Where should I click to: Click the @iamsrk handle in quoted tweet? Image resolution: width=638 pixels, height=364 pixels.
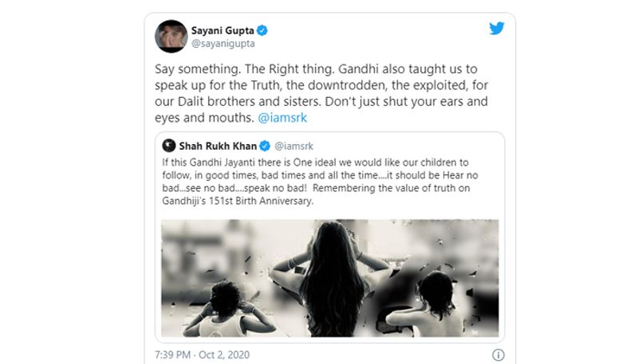[293, 147]
